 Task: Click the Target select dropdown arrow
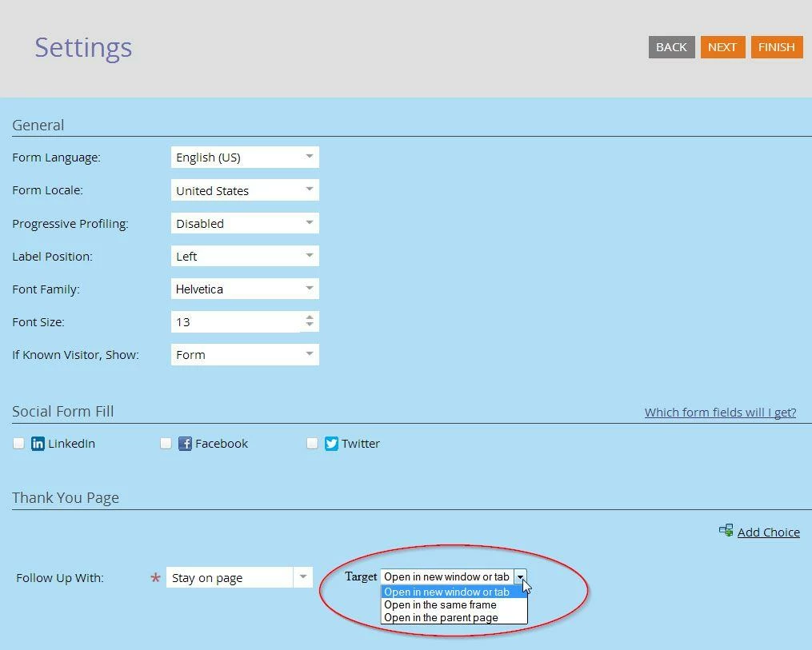(x=521, y=576)
